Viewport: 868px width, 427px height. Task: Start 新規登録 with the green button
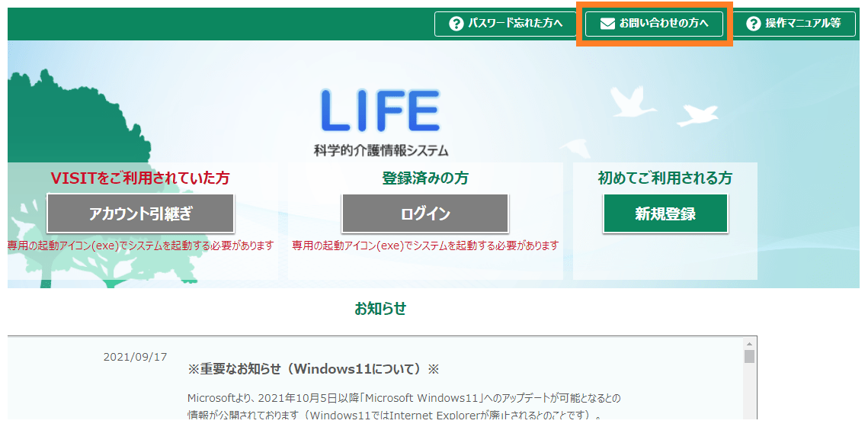[x=665, y=213]
